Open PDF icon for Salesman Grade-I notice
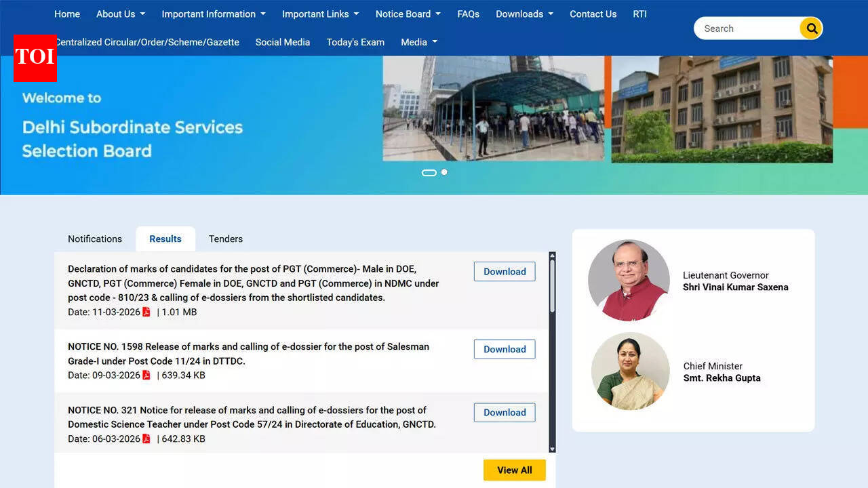Screen dimensions: 868x488 (146, 375)
